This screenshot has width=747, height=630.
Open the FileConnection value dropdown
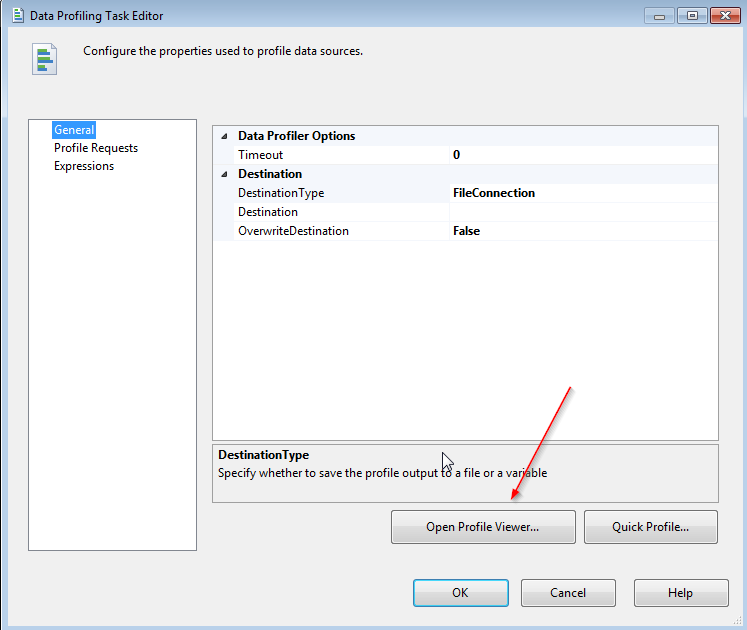pyautogui.click(x=583, y=193)
